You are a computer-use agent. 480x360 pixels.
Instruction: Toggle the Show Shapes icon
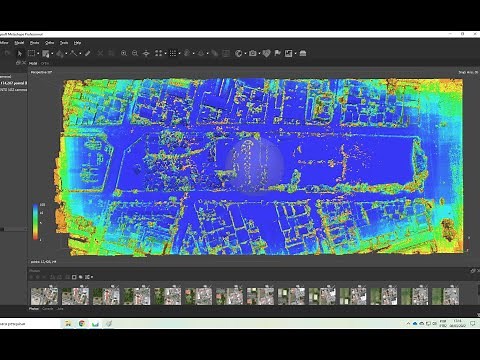pyautogui.click(x=266, y=53)
